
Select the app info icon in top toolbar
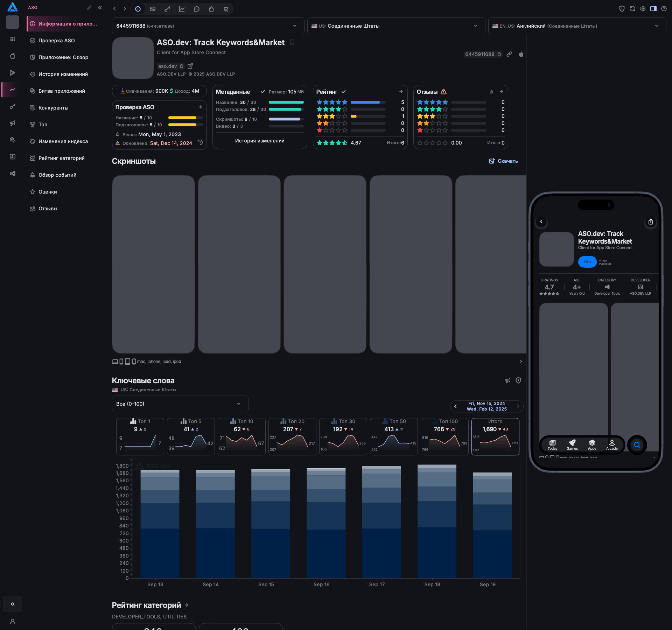click(138, 9)
